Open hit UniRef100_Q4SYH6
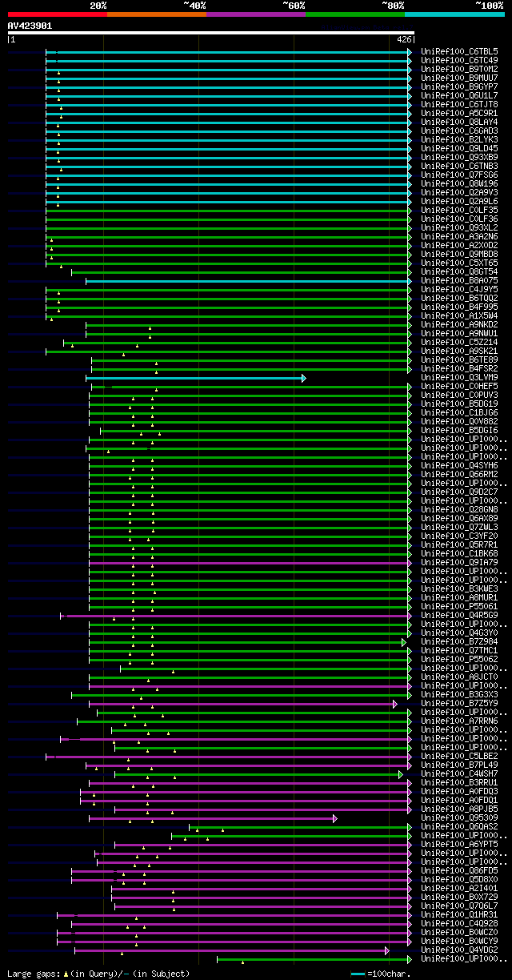This screenshot has width=512, height=980. point(460,466)
